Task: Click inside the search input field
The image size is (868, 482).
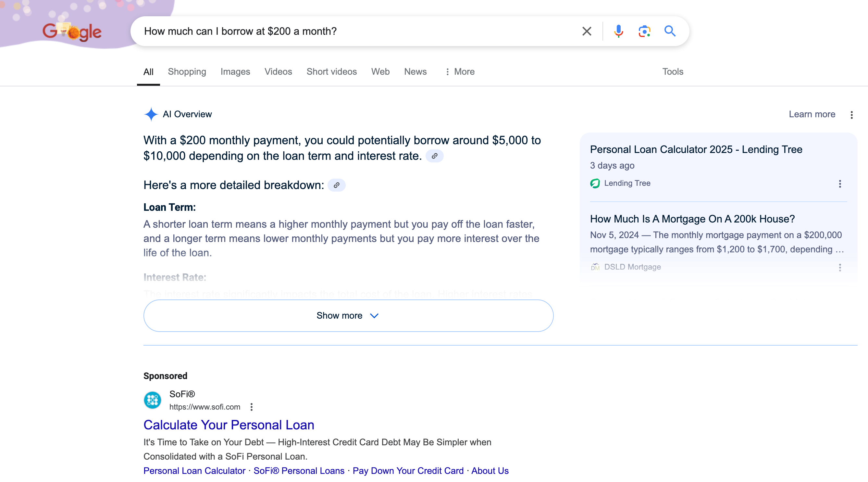Action: pos(337,31)
